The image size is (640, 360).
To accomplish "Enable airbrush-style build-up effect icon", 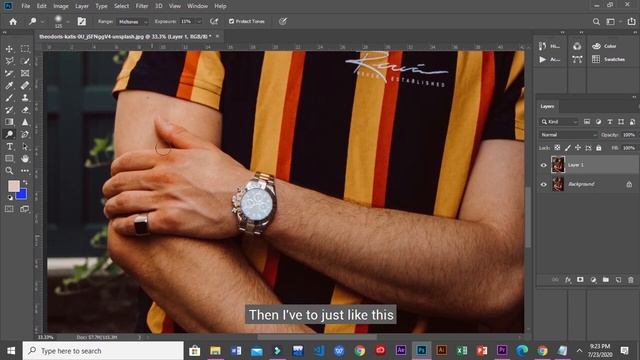I will (214, 21).
